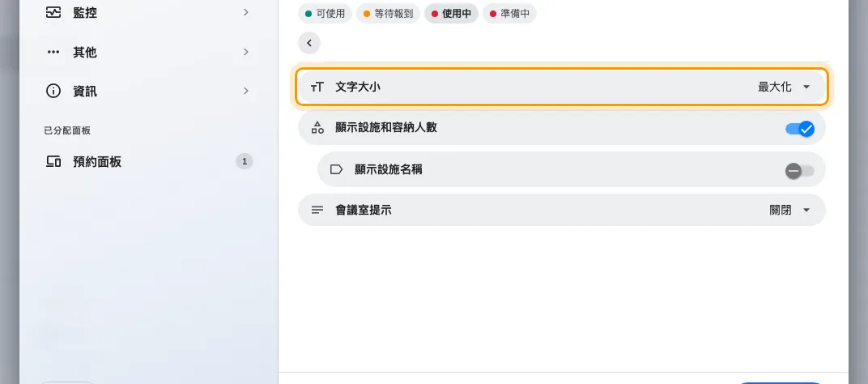This screenshot has height=384, width=868.
Task: Click the text size icon beside 文字大小
Action: coord(317,87)
